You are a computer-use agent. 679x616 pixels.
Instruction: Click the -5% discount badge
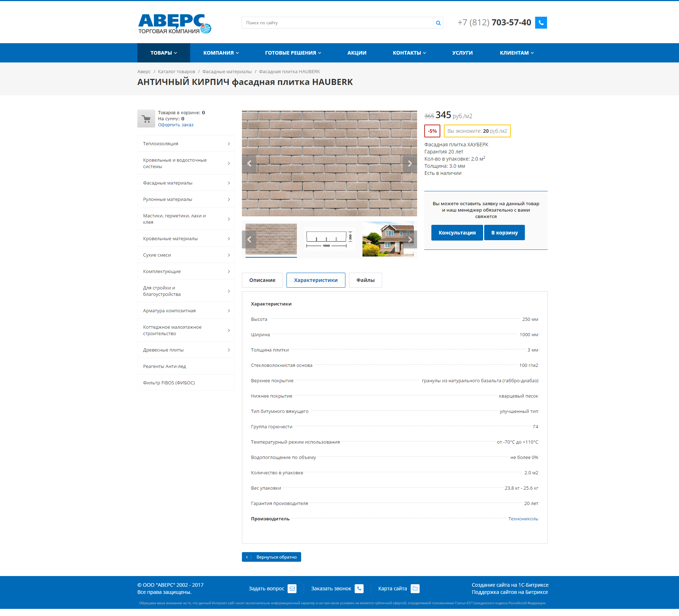(x=432, y=131)
